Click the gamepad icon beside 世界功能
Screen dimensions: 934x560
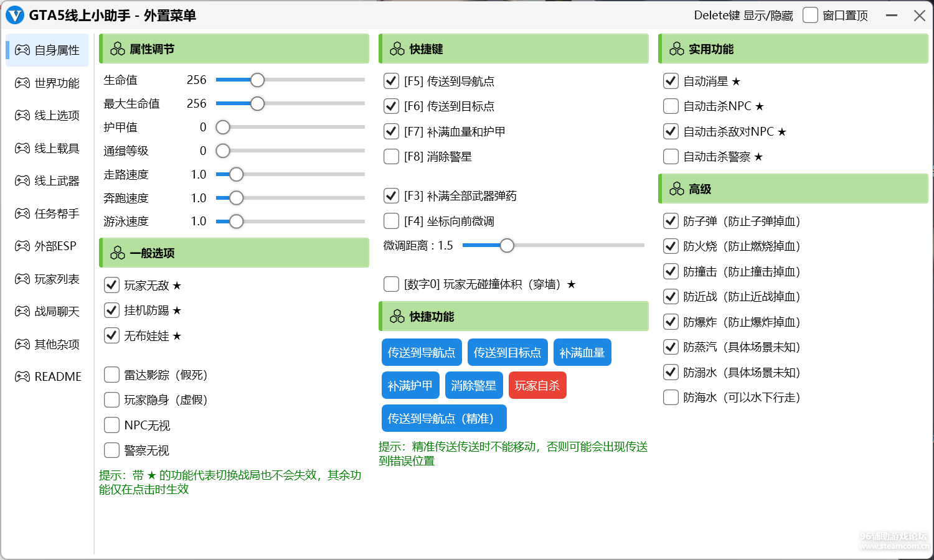[22, 83]
